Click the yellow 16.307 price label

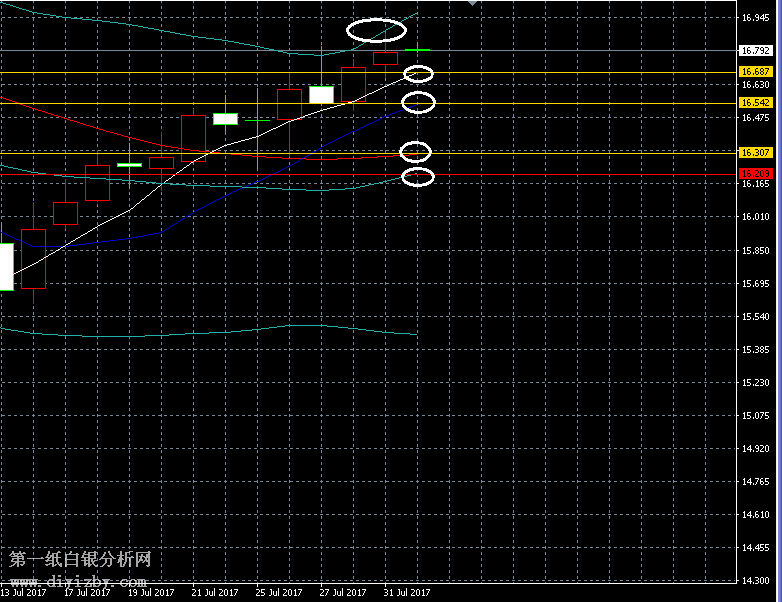coord(755,152)
